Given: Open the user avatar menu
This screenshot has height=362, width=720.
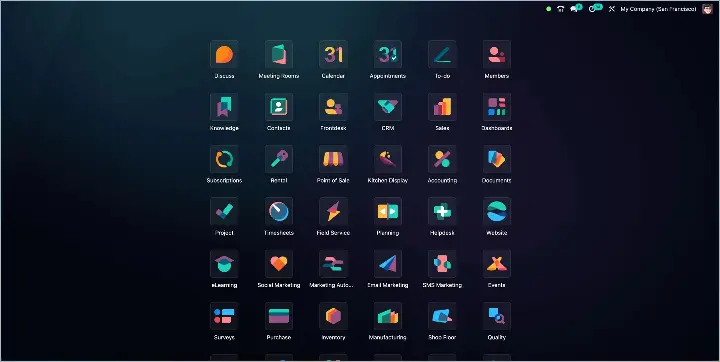Looking at the screenshot, I should [x=707, y=9].
